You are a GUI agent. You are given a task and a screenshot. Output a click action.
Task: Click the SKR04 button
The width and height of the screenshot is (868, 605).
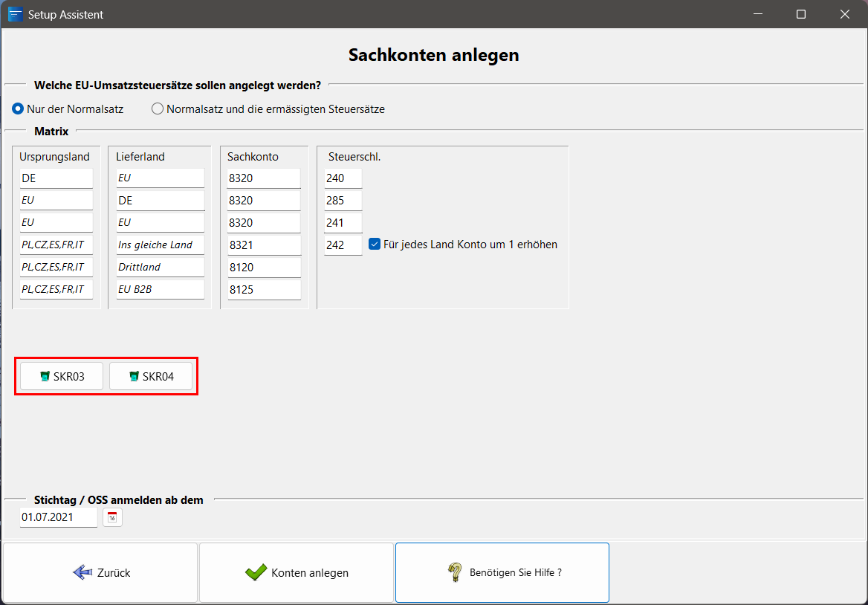(x=151, y=377)
